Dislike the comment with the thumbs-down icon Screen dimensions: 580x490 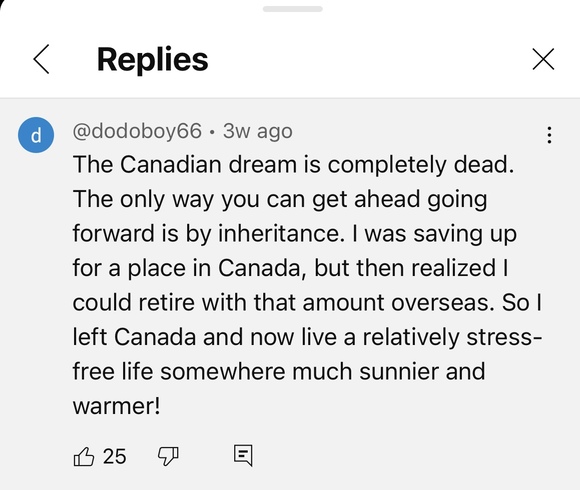(x=168, y=456)
